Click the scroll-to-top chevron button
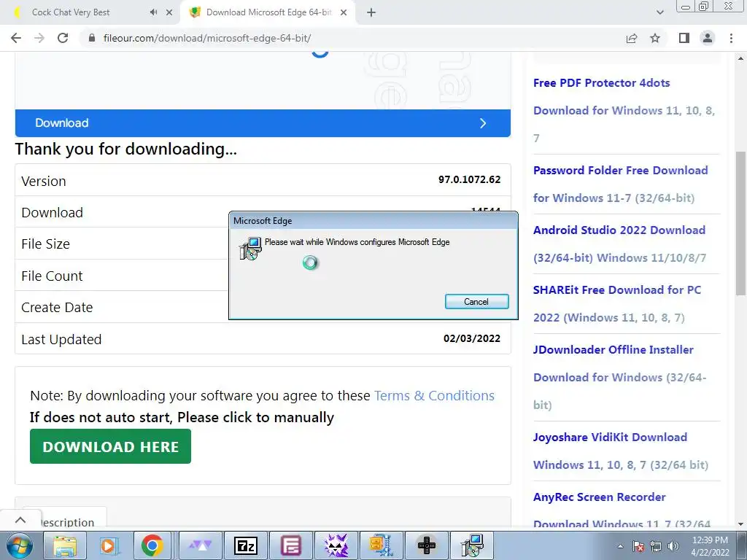The width and height of the screenshot is (747, 560). pos(20,519)
